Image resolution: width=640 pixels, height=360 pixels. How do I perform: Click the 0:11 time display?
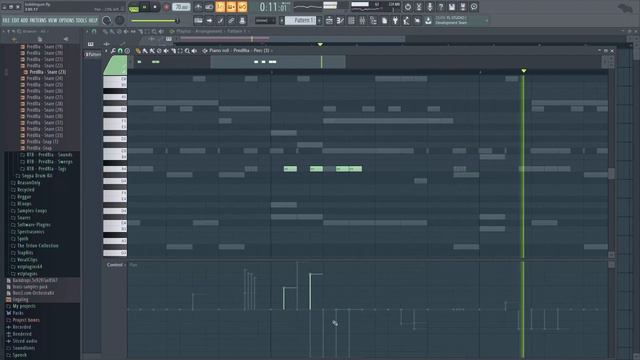pos(273,7)
